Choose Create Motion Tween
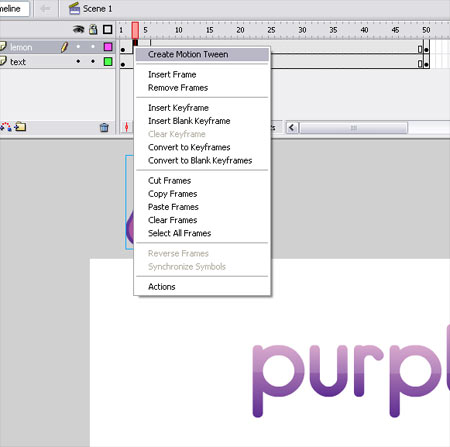This screenshot has height=447, width=450. (202, 54)
